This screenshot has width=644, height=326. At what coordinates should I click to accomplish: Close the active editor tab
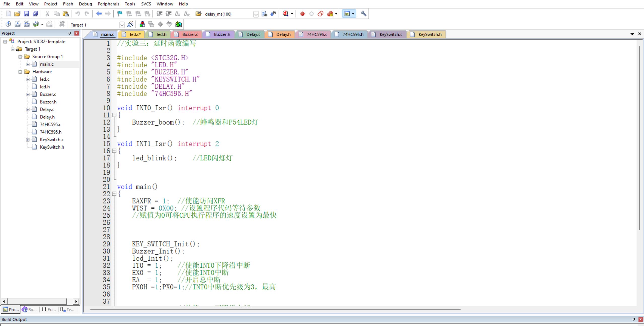639,34
